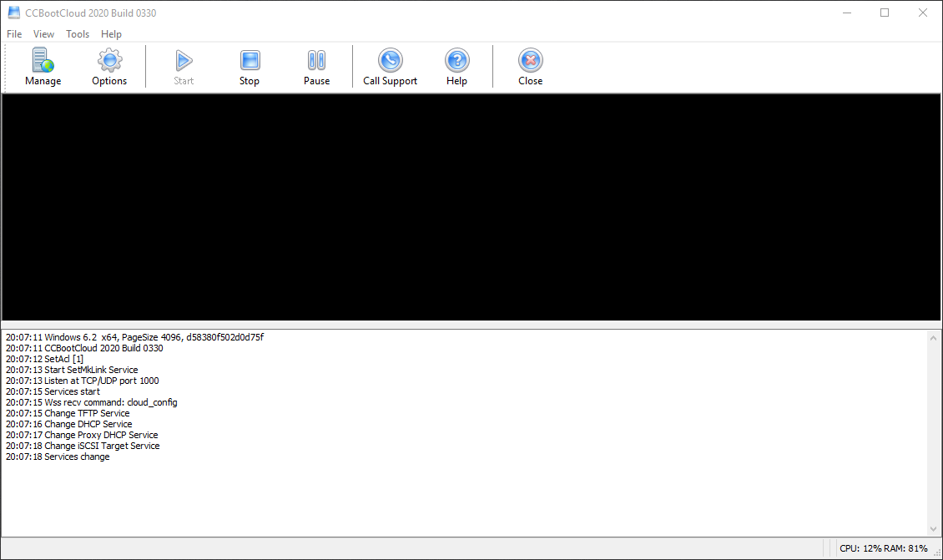943x560 pixels.
Task: Select the 'Listen at TCP/UDP port 1000' log line
Action: pos(82,381)
